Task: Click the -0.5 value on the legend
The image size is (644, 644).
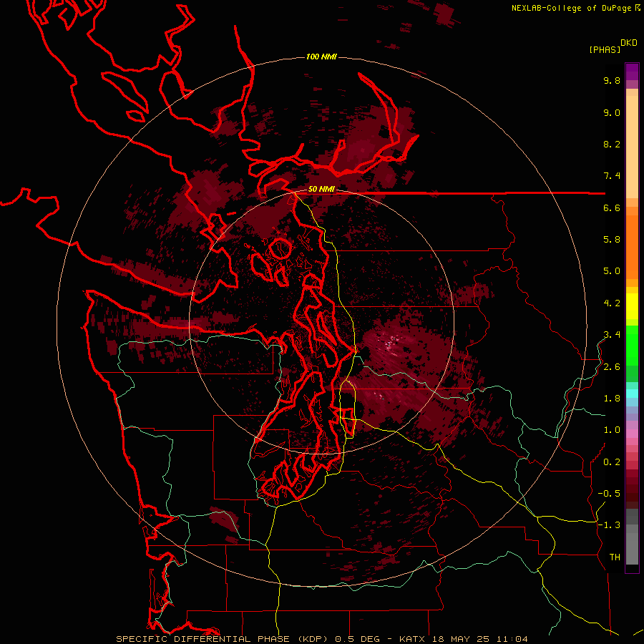Action: [x=609, y=494]
